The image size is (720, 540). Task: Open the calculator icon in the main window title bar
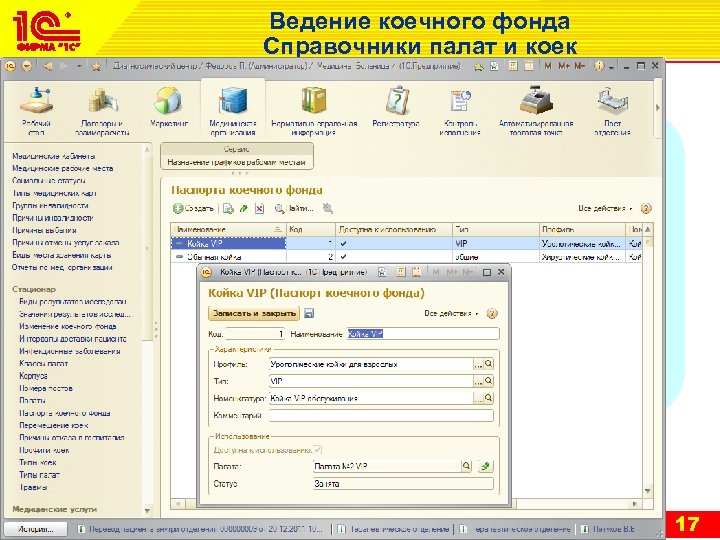tap(513, 66)
